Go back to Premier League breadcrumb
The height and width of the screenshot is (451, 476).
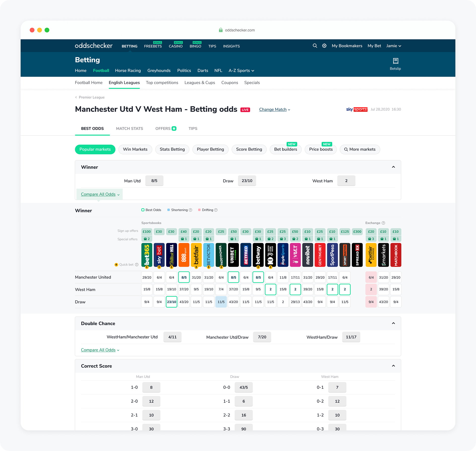(90, 97)
